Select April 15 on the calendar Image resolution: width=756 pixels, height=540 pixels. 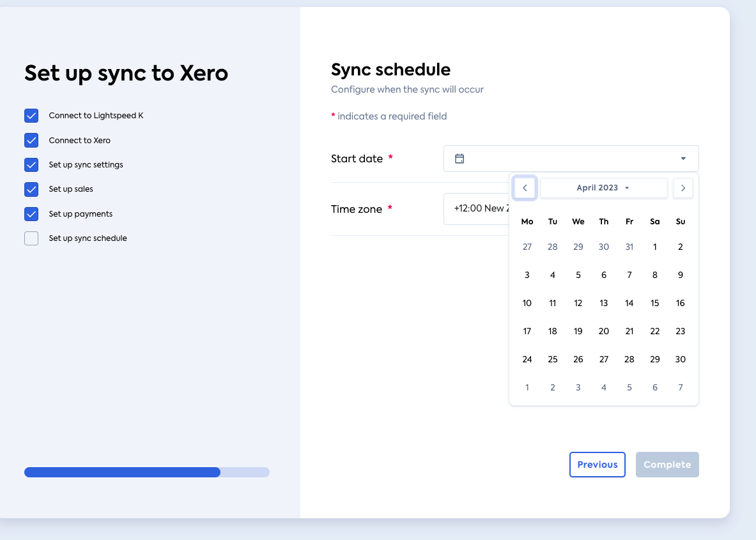pyautogui.click(x=654, y=302)
